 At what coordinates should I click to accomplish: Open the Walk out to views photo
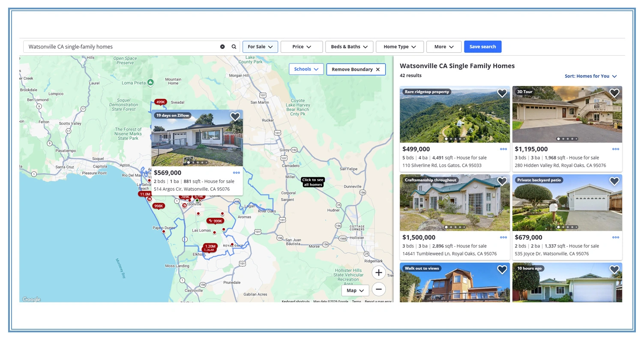tap(455, 283)
